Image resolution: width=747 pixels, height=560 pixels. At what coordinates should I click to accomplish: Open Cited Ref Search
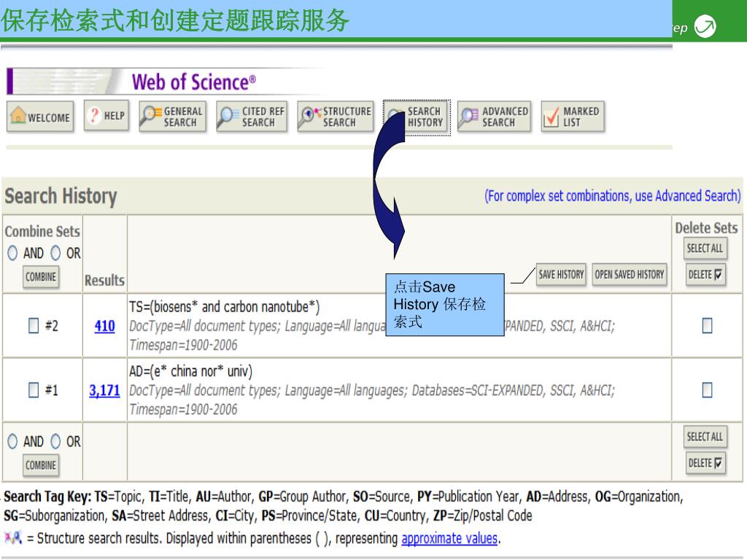tap(252, 116)
